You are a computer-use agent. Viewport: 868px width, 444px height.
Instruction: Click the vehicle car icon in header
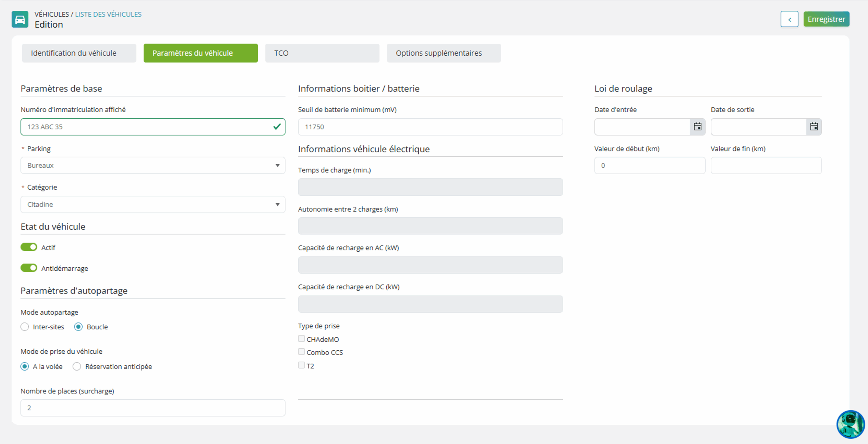pos(20,19)
